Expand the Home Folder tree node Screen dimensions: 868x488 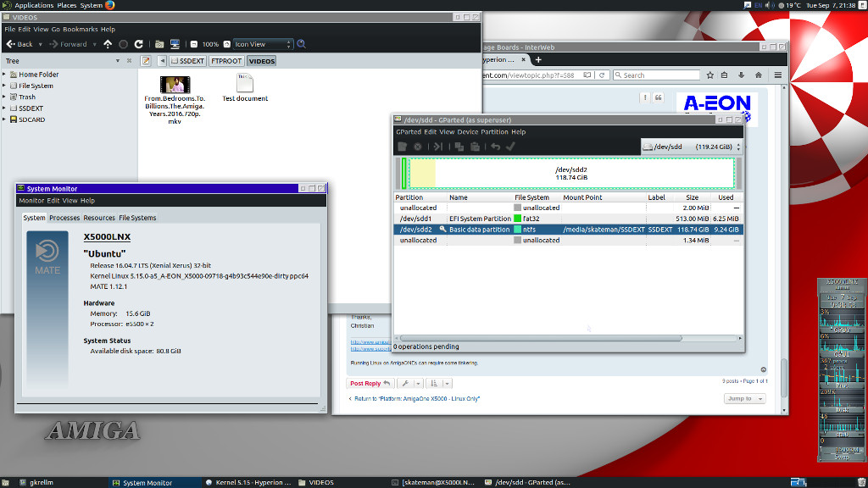tap(4, 75)
